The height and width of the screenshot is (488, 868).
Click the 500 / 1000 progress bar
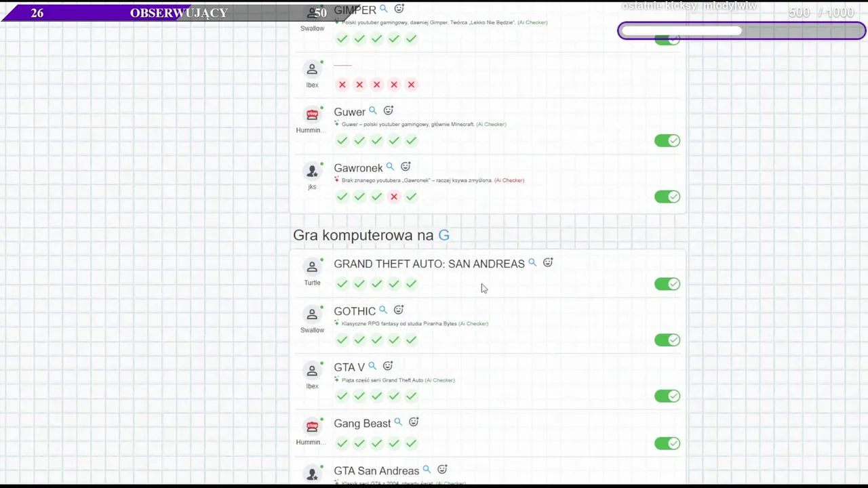pyautogui.click(x=741, y=30)
